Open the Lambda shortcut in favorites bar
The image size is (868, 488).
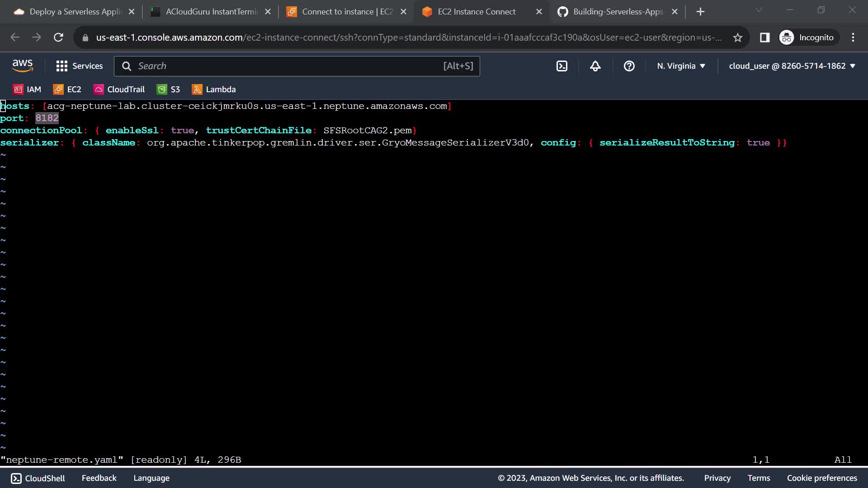click(214, 89)
